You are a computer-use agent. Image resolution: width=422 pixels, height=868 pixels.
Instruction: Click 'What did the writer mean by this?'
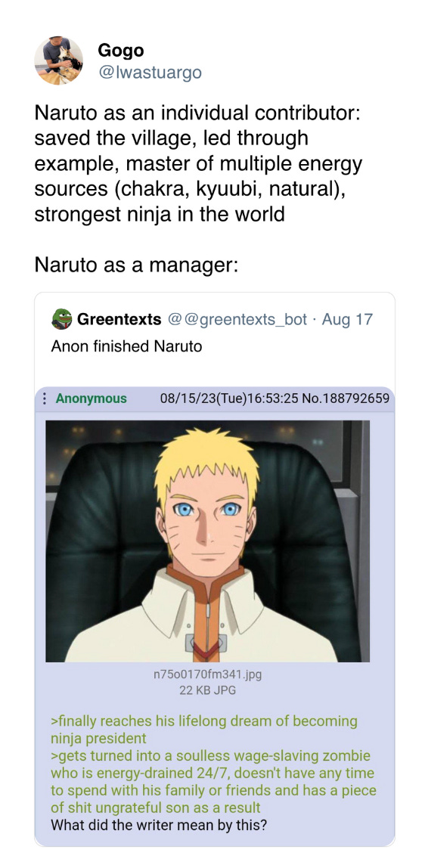click(159, 825)
